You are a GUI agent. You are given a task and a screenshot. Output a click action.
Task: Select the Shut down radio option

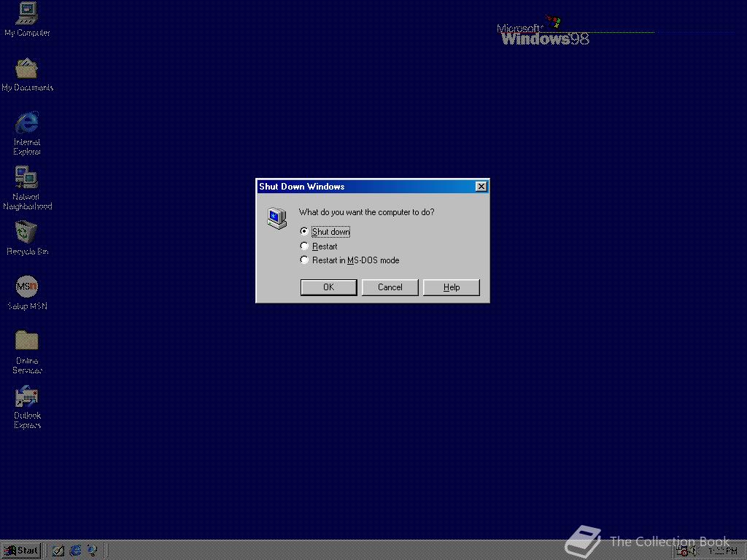coord(325,232)
